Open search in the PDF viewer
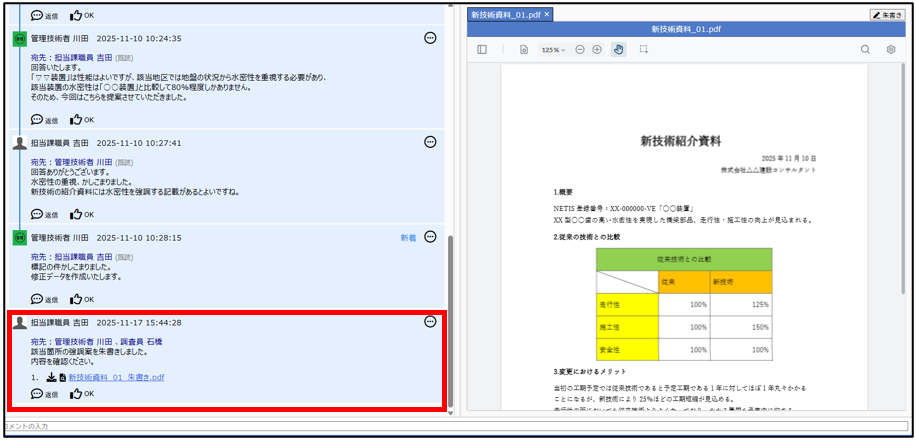Image resolution: width=917 pixels, height=441 pixels. (865, 49)
